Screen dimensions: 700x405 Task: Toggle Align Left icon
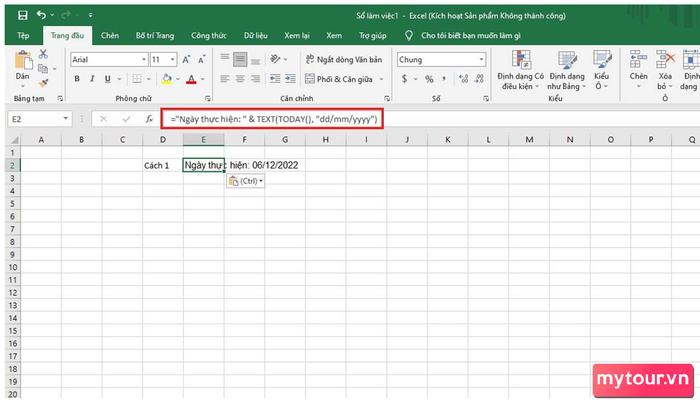tap(225, 79)
